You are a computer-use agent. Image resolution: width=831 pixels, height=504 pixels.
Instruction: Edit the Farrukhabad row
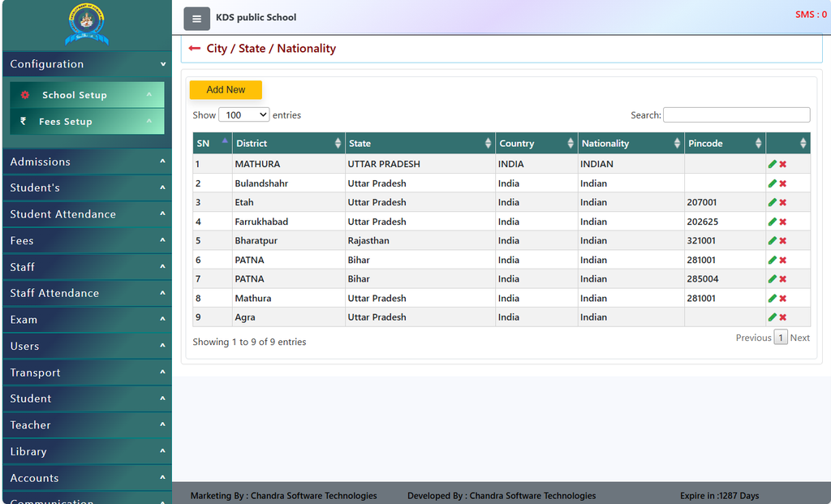773,222
